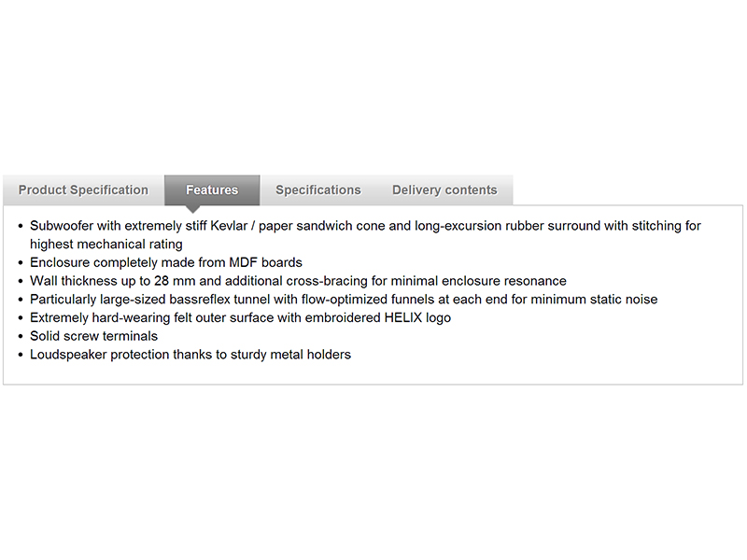Open the Product Specification tab
Viewport: 747px width, 560px height.
[83, 190]
